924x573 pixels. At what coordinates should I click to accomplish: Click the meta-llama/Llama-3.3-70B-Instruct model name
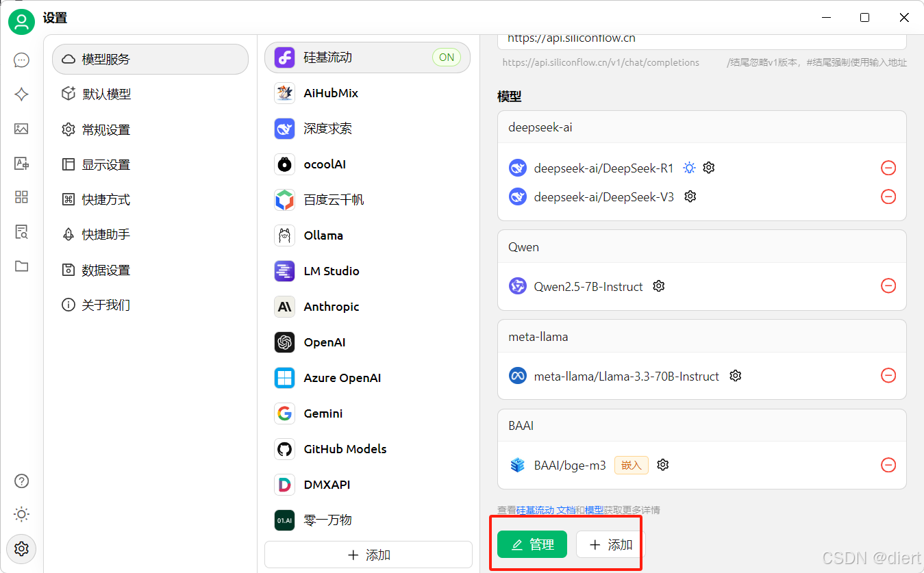tap(627, 376)
